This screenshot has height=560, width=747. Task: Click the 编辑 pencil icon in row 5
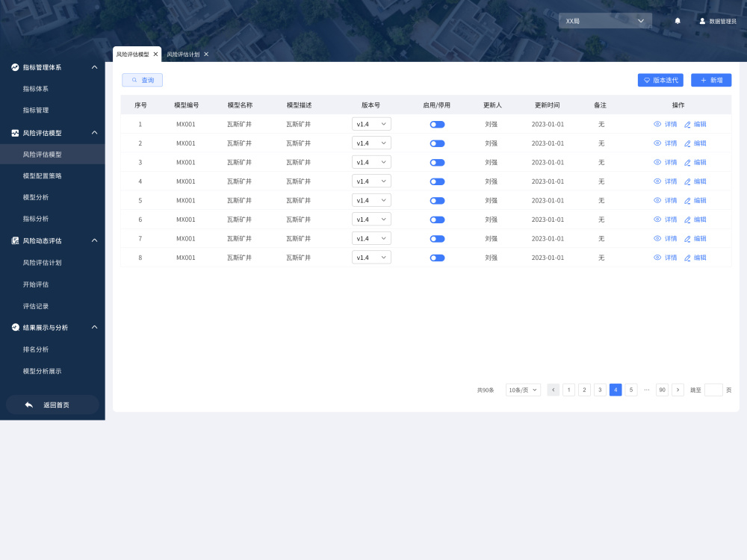click(x=687, y=200)
